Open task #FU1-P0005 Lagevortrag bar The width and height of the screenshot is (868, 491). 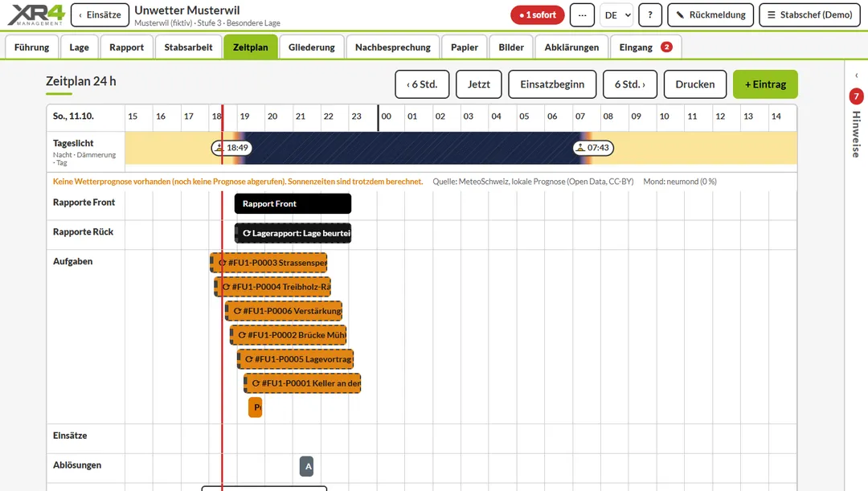[296, 359]
